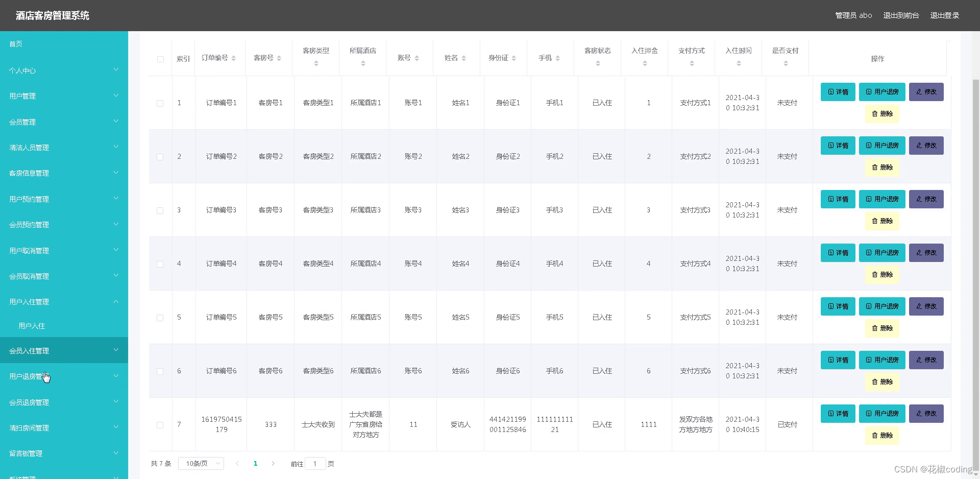
Task: Sort by 身份证 column arrows
Action: (513, 58)
